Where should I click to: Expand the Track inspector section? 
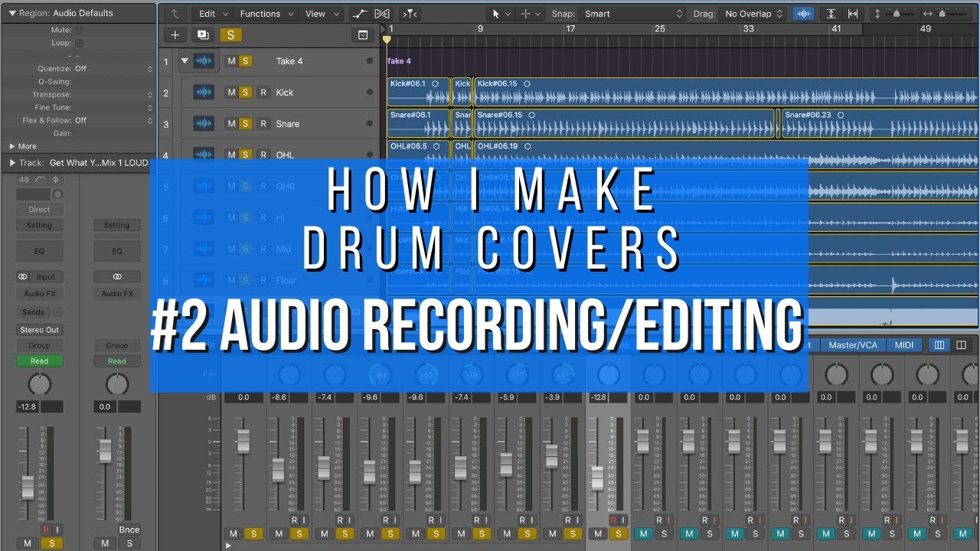[x=11, y=163]
